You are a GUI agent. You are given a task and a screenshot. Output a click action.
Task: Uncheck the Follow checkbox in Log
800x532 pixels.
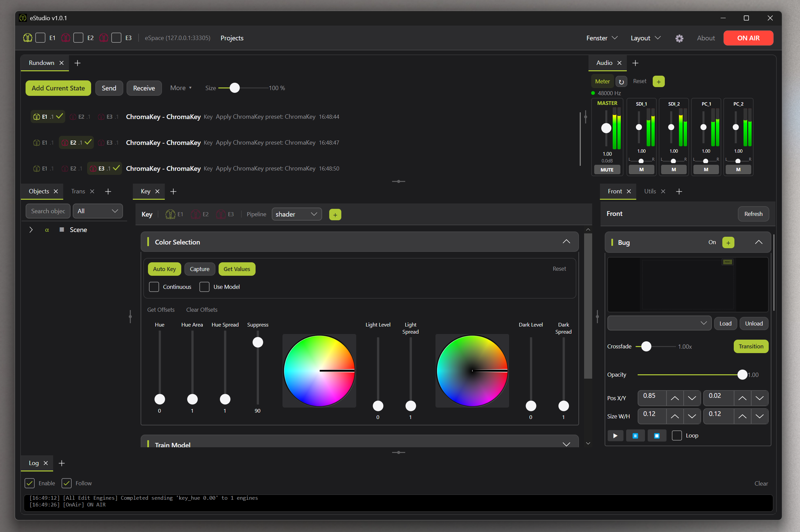pos(67,483)
